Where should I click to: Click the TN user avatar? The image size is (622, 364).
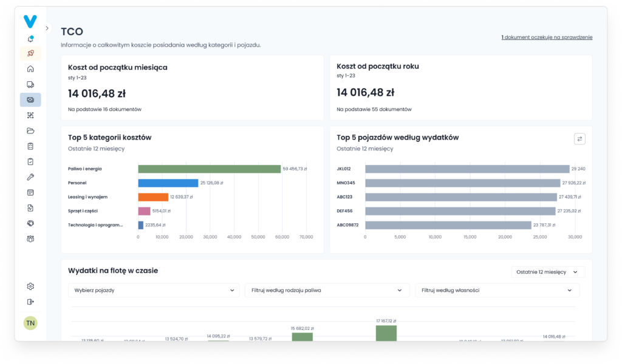coord(30,323)
